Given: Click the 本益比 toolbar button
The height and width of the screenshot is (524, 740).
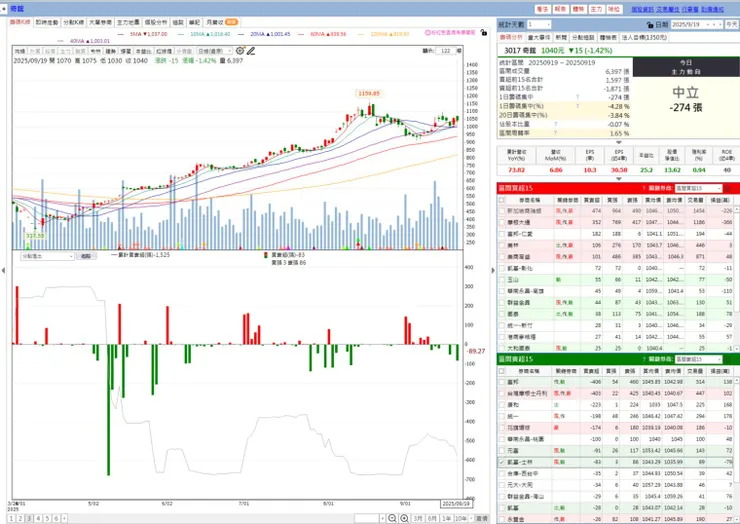Looking at the screenshot, I should [143, 51].
